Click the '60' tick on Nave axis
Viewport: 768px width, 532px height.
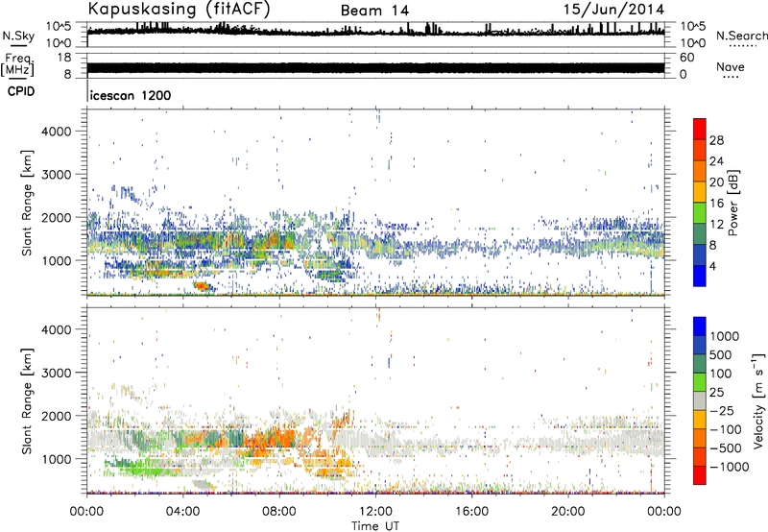(x=687, y=58)
